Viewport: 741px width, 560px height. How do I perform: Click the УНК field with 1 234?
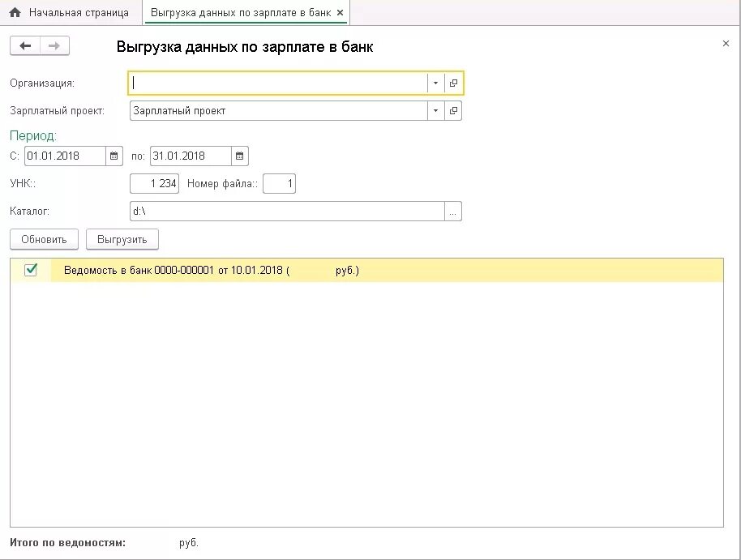[x=155, y=183]
